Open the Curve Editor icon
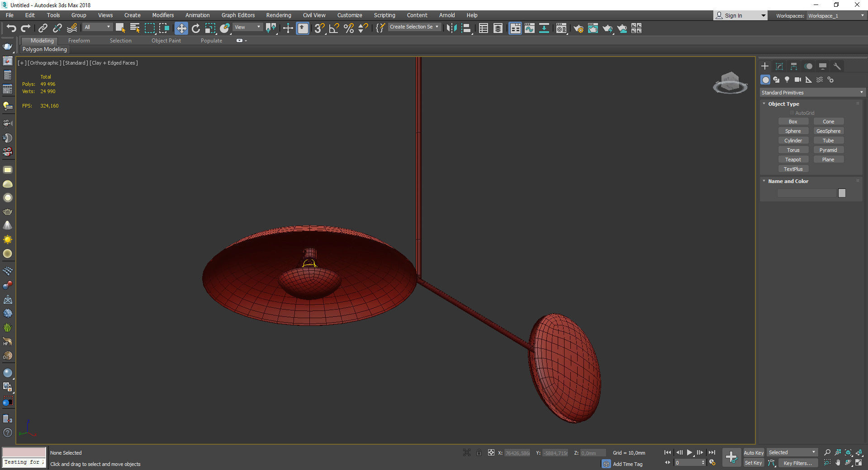868x470 pixels. tap(530, 28)
